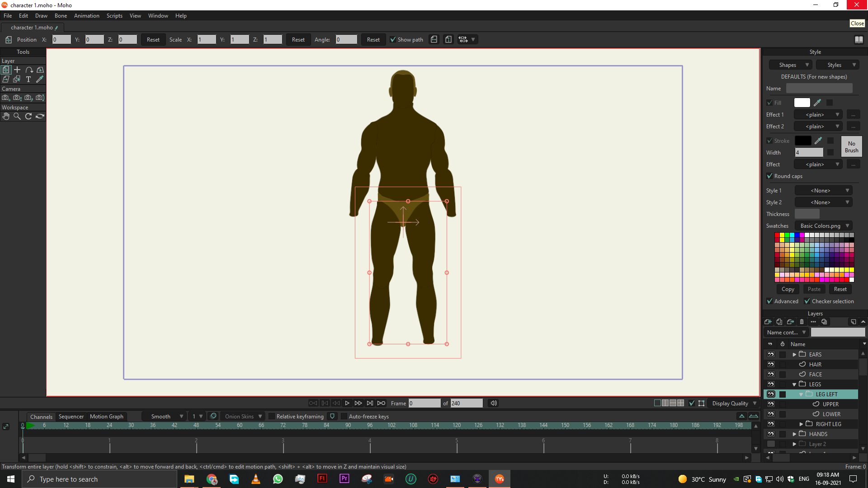This screenshot has height=488, width=868.
Task: Uncheck the Show path checkbox
Action: [x=393, y=40]
